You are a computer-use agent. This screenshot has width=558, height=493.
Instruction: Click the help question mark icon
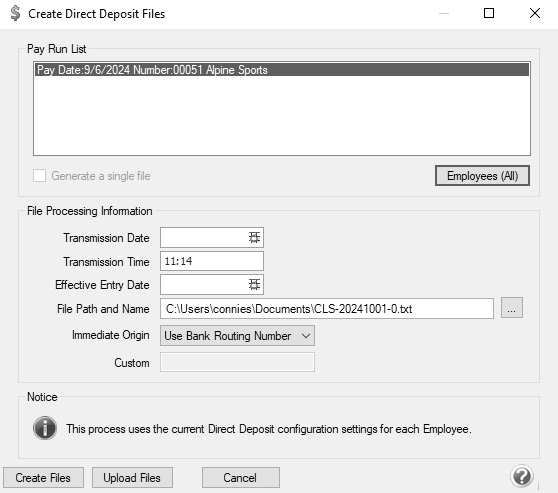coord(522,476)
